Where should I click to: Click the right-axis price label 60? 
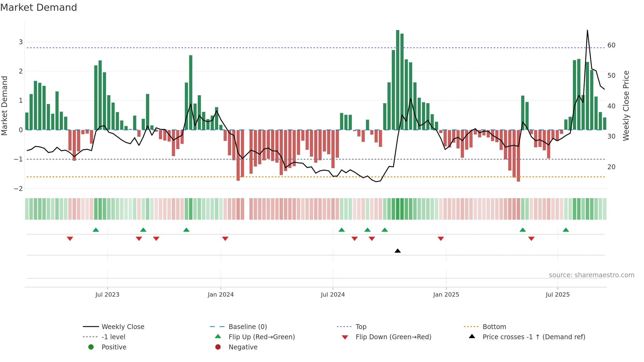coord(612,45)
